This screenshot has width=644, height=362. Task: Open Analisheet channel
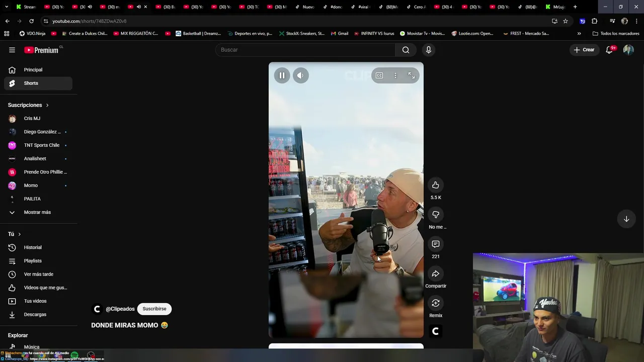click(38, 158)
